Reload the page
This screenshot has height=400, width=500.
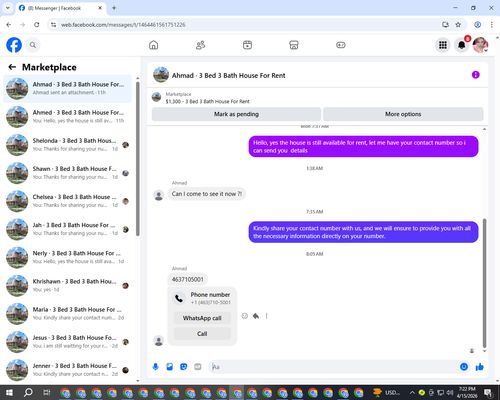37,25
